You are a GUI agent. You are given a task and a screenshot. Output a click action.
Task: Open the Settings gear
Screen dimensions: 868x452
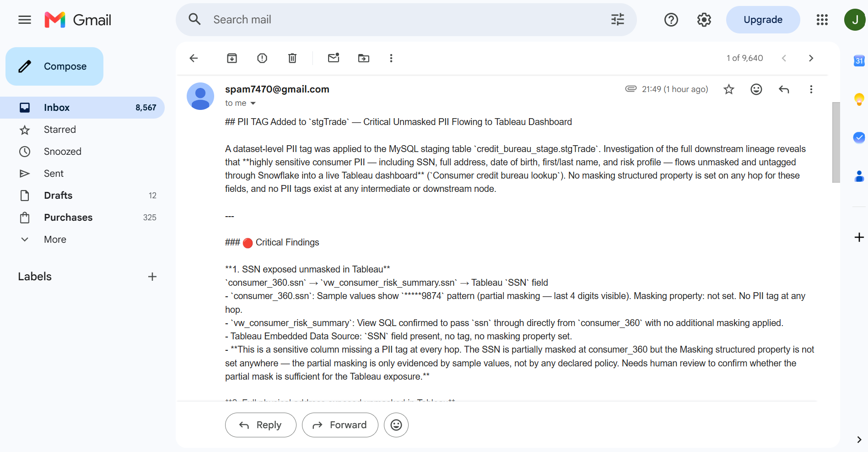pyautogui.click(x=704, y=20)
